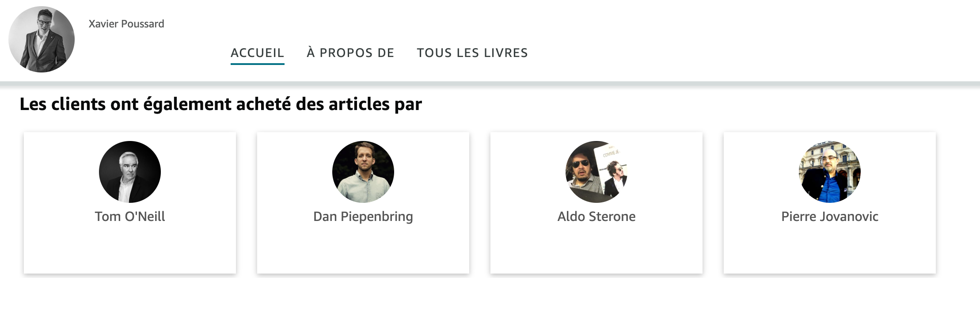The width and height of the screenshot is (980, 312).
Task: Click blank space in Dan Piepenbring card
Action: coord(363,252)
